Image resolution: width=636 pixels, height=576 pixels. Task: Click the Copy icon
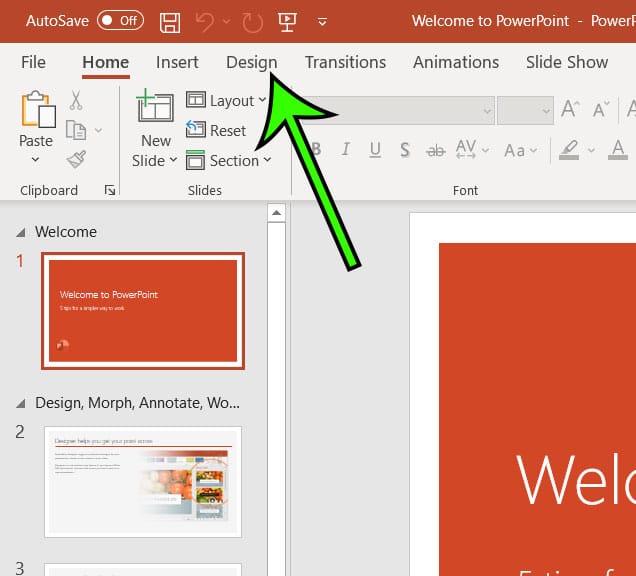(76, 130)
